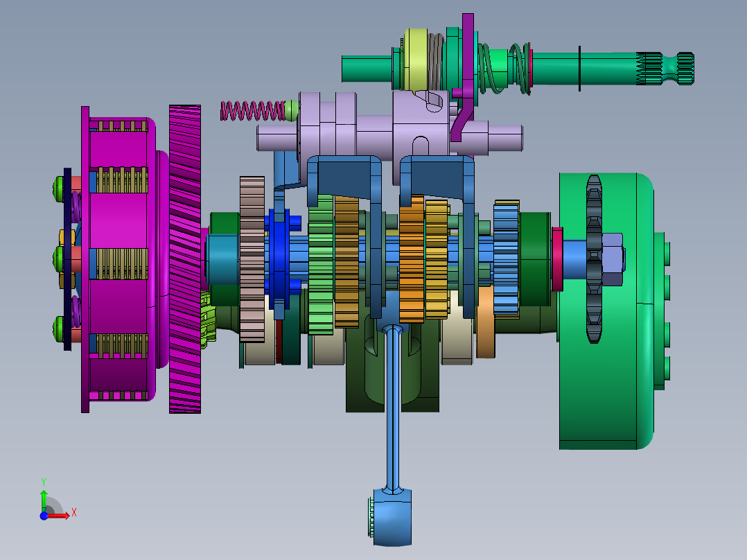The height and width of the screenshot is (560, 747).
Task: Select the blue connecting rod shaft
Action: pos(393,410)
